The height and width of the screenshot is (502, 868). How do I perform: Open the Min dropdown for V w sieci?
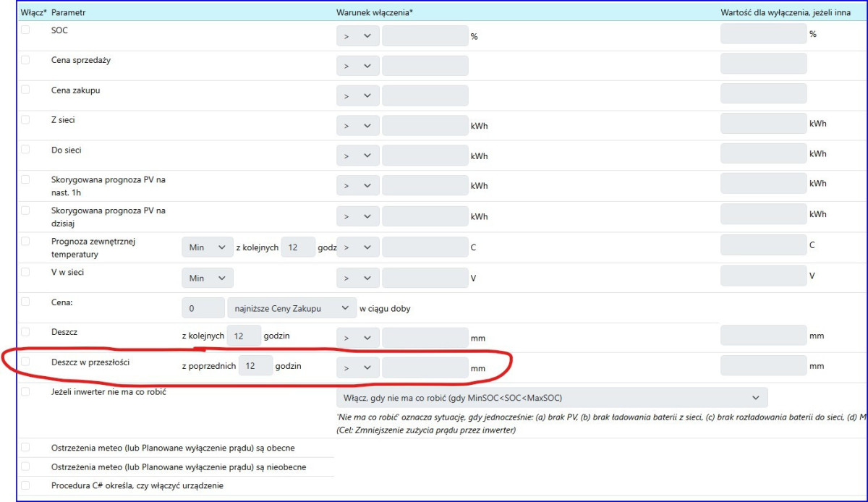coord(207,278)
